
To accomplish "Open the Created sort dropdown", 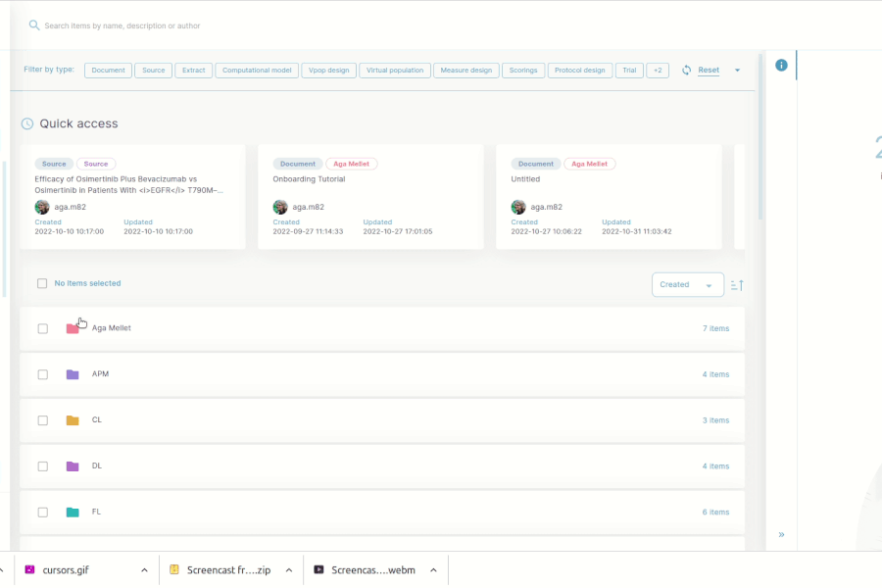I will 687,285.
